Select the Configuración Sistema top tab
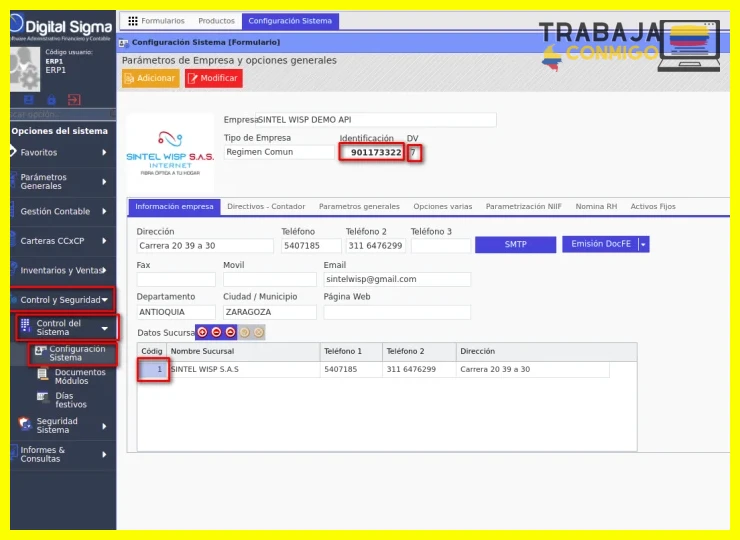 pyautogui.click(x=290, y=21)
